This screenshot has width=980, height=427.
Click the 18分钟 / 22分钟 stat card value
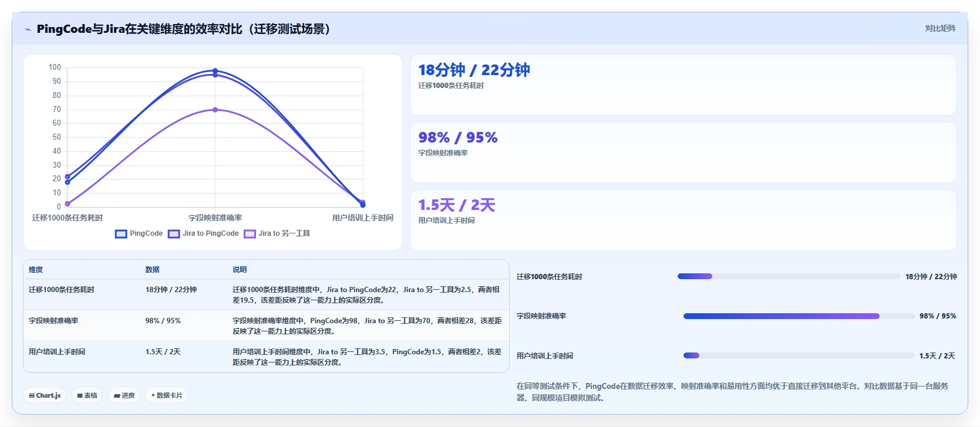point(474,70)
